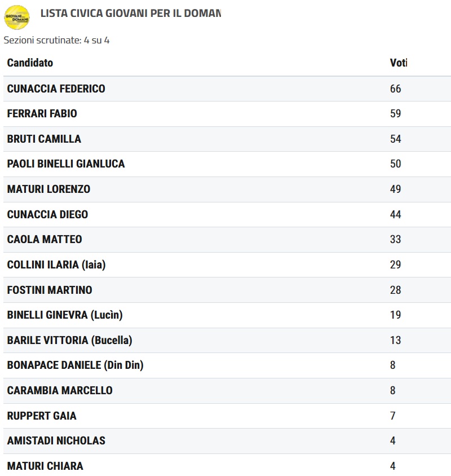Viewport: 451px width, 476px height.
Task: Select Maturi Lorenzo candidate name
Action: tap(48, 189)
